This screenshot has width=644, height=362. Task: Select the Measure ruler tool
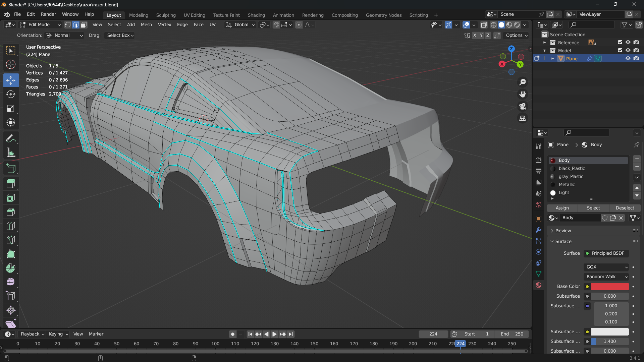click(x=11, y=153)
